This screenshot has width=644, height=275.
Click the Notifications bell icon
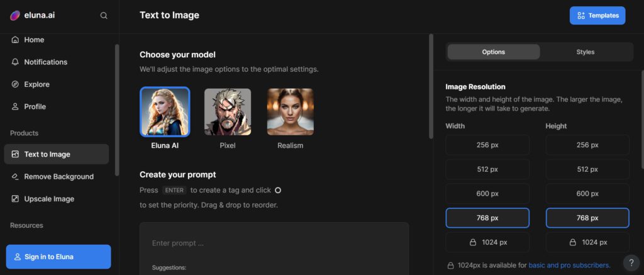tap(15, 62)
